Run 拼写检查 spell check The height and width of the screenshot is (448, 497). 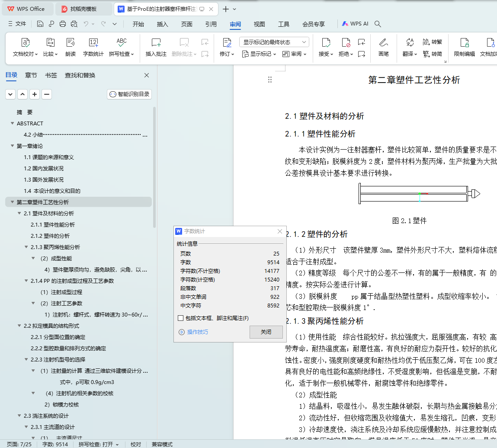point(122,47)
